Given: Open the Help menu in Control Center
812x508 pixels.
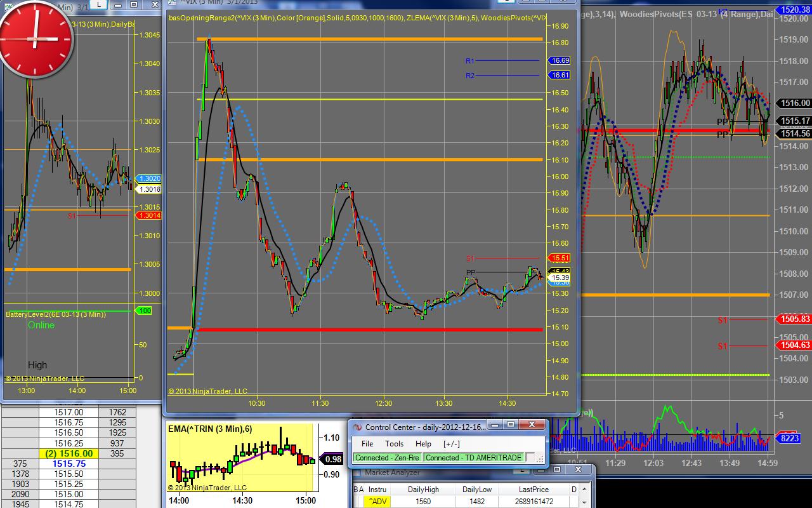Looking at the screenshot, I should coord(423,444).
